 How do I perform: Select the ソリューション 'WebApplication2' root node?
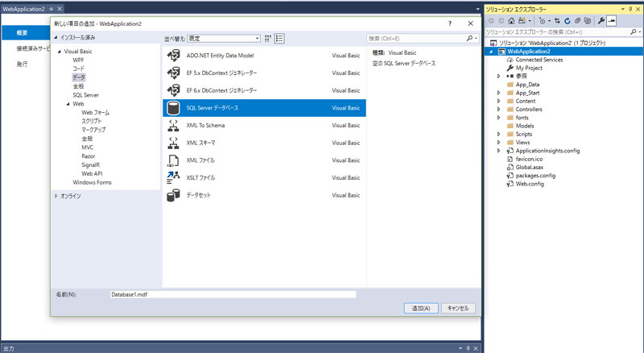[x=552, y=43]
